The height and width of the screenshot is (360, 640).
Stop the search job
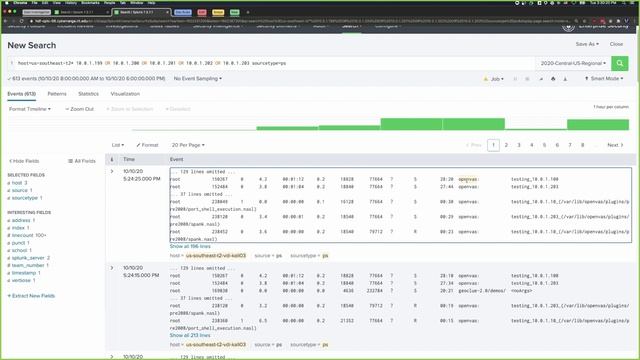pos(527,79)
